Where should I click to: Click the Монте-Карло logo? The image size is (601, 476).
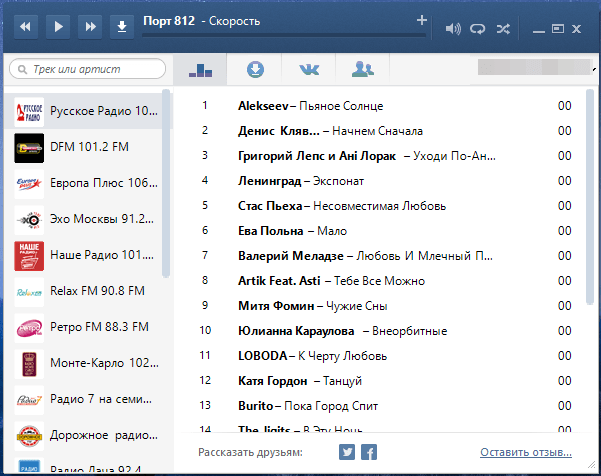pyautogui.click(x=29, y=364)
